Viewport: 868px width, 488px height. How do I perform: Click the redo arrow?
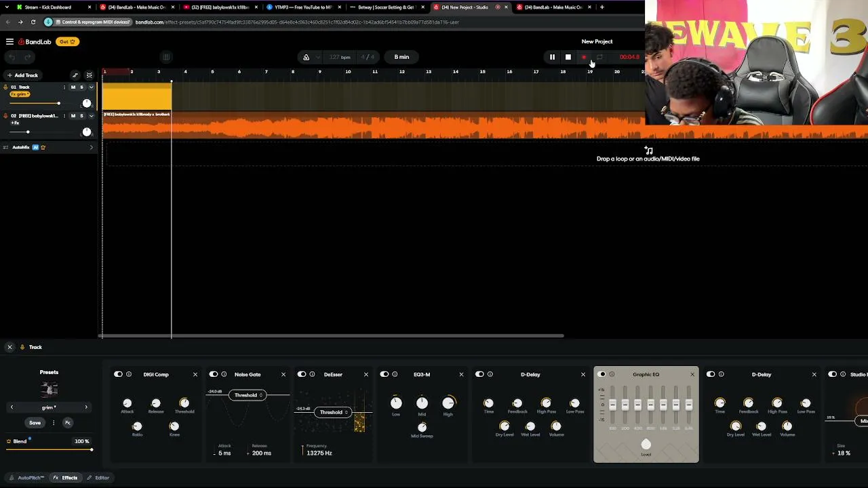click(28, 57)
